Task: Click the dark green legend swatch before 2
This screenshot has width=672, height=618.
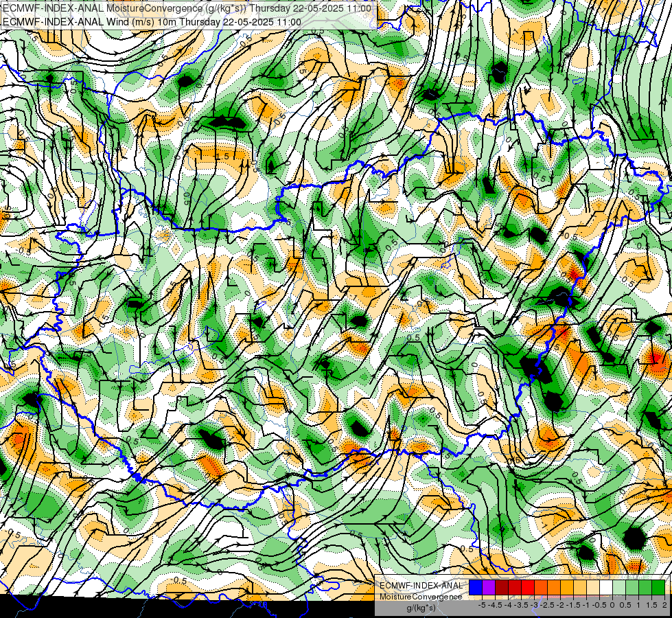Action: [658, 587]
